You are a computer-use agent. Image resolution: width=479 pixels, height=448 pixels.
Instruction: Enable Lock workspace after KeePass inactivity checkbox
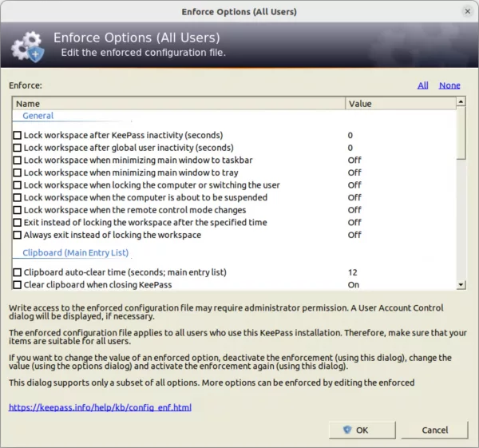click(x=18, y=135)
